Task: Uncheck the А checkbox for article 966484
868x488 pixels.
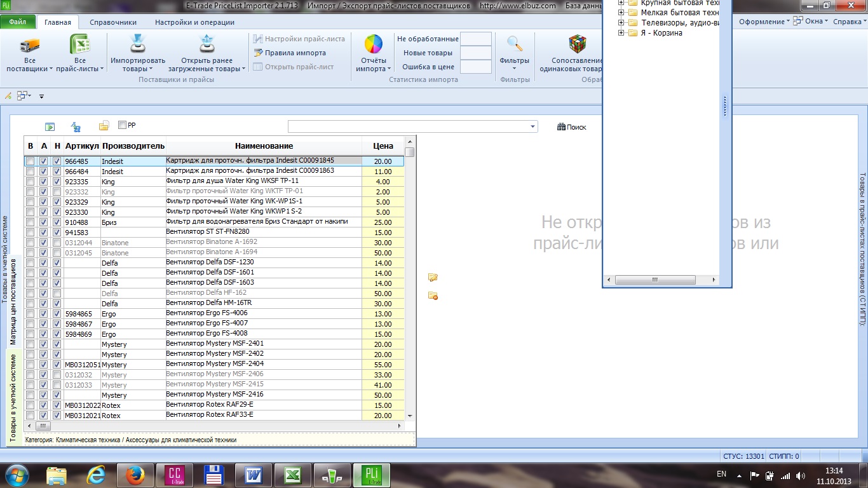Action: tap(44, 172)
